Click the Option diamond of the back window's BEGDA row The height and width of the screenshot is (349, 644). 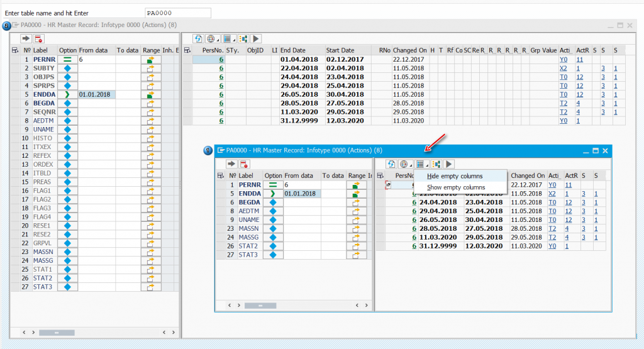click(x=67, y=103)
